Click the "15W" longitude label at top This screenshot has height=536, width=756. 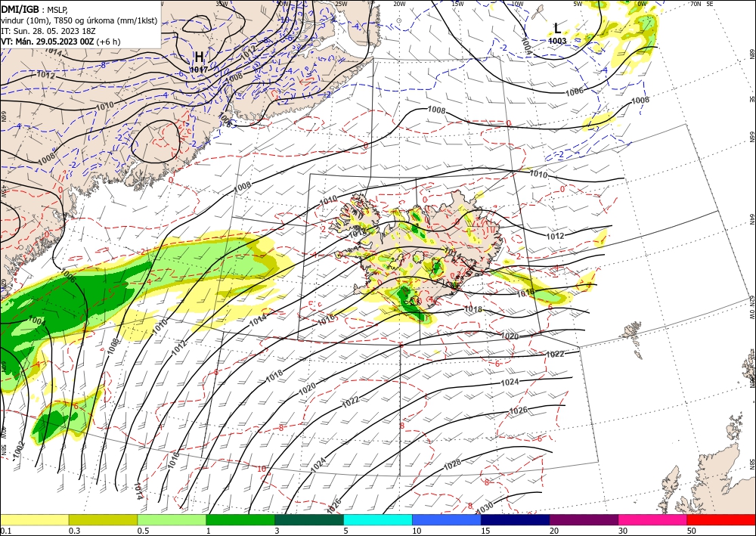point(457,4)
